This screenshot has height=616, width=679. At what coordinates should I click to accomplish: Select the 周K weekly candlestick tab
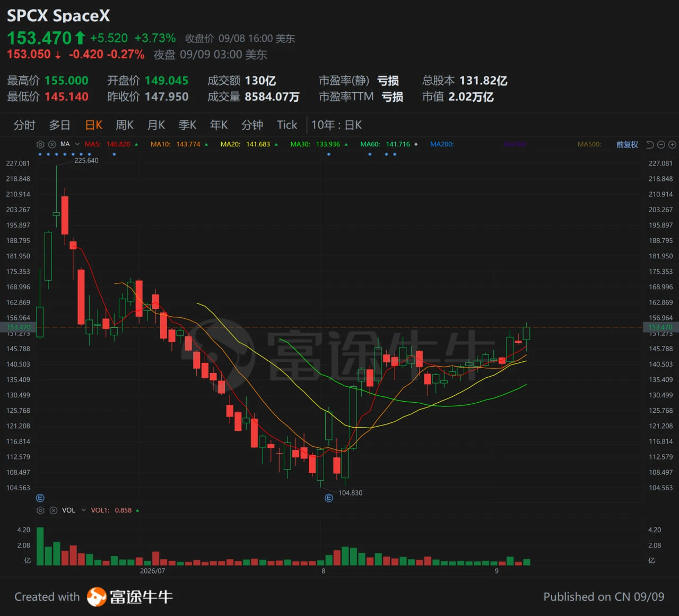point(125,125)
